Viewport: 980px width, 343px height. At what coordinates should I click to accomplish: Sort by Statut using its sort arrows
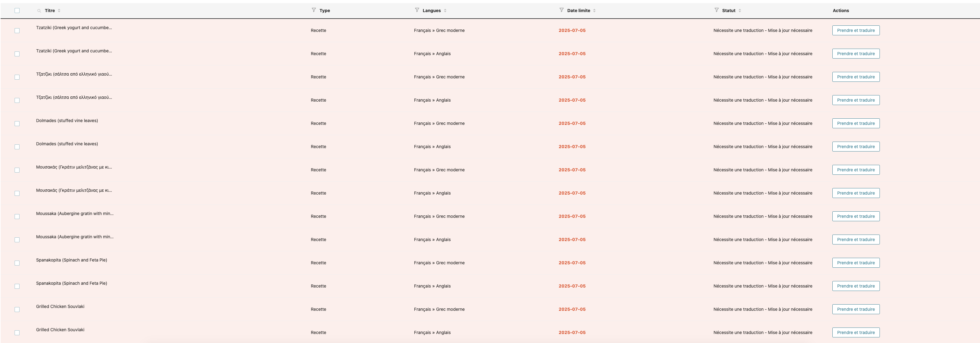point(740,11)
